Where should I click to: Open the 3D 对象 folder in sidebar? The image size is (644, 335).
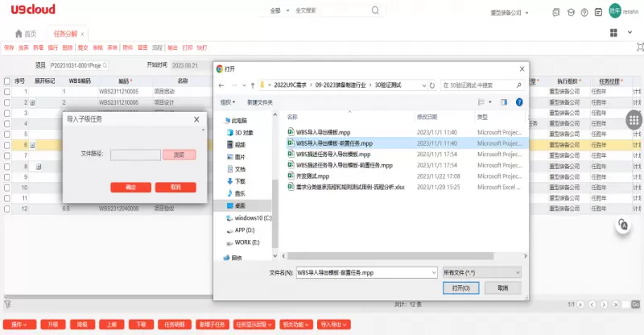point(242,132)
